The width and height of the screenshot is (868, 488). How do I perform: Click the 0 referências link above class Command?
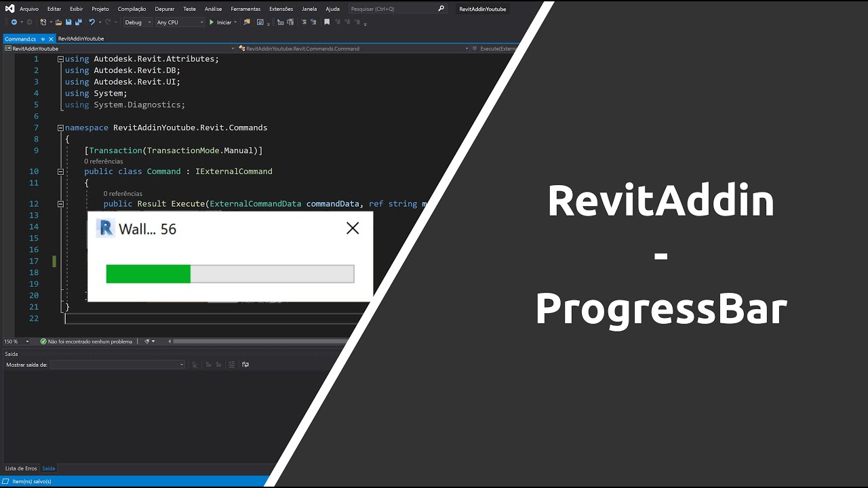tap(104, 161)
